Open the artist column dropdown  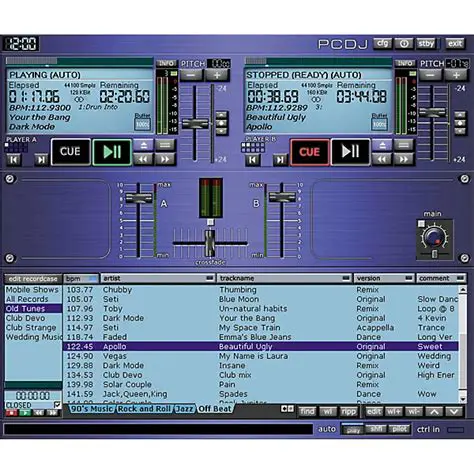click(x=210, y=278)
